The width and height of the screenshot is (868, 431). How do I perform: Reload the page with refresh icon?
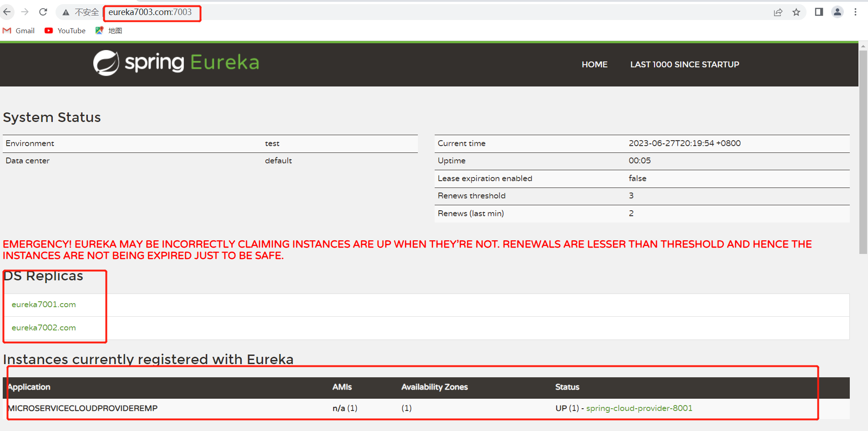pyautogui.click(x=43, y=12)
